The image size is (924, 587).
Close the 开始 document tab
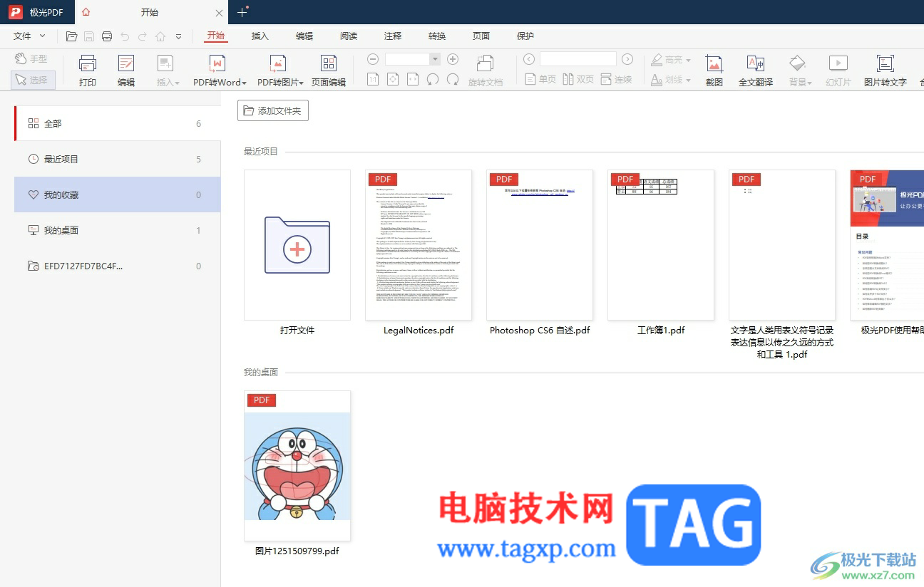[x=219, y=13]
